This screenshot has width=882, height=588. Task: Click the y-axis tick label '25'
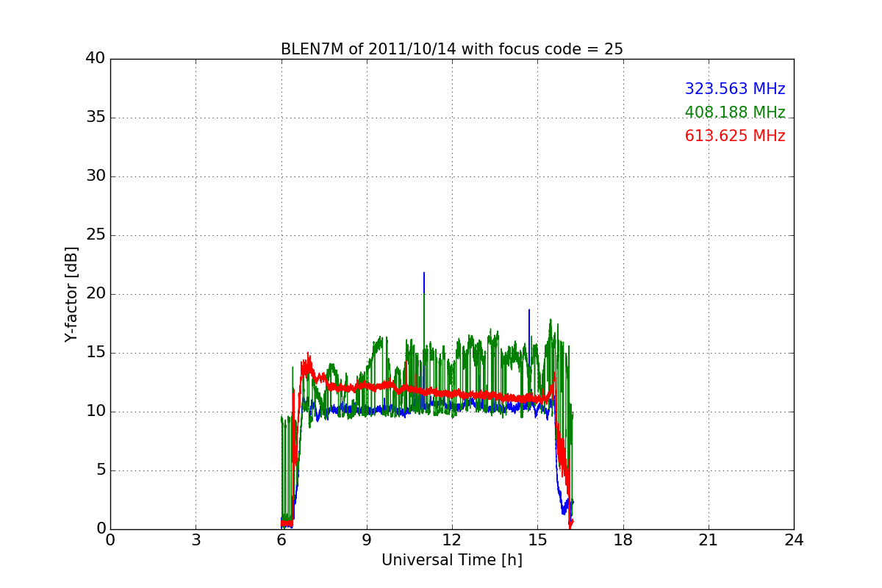click(96, 235)
